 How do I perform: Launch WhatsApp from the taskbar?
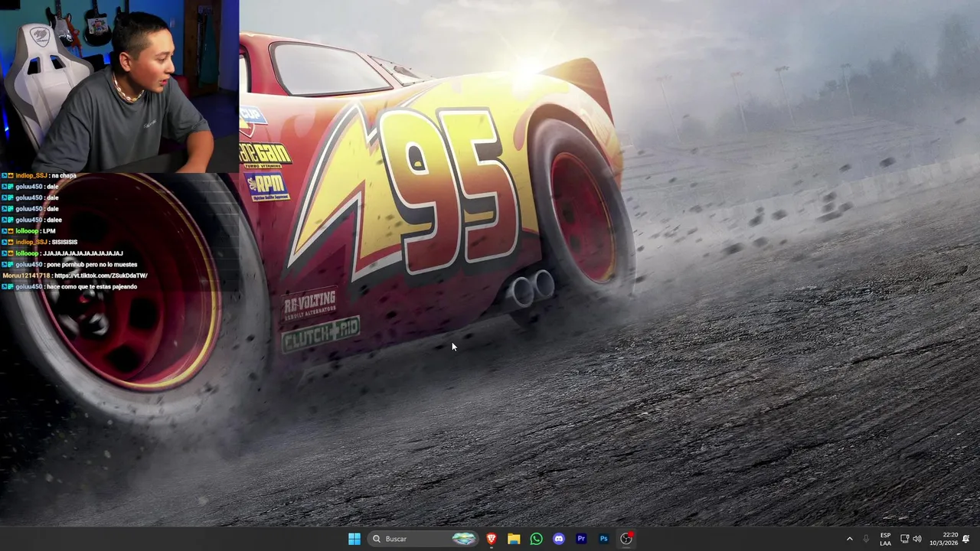pos(536,539)
